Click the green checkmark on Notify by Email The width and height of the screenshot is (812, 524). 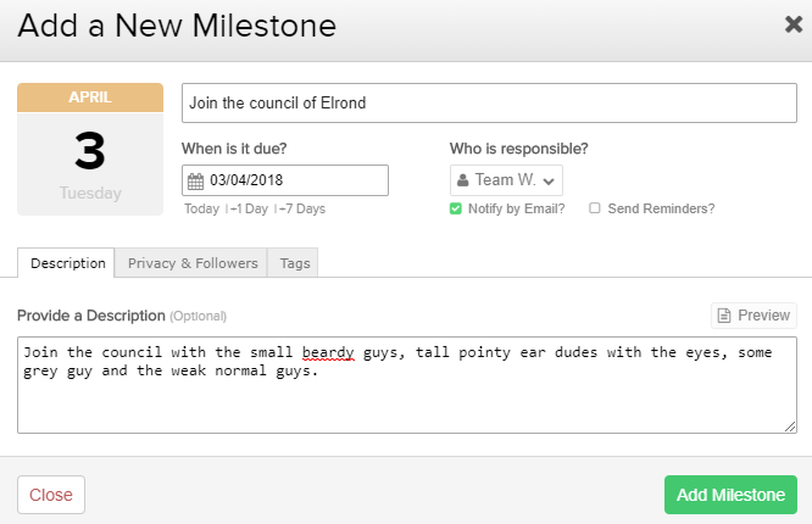coord(455,208)
